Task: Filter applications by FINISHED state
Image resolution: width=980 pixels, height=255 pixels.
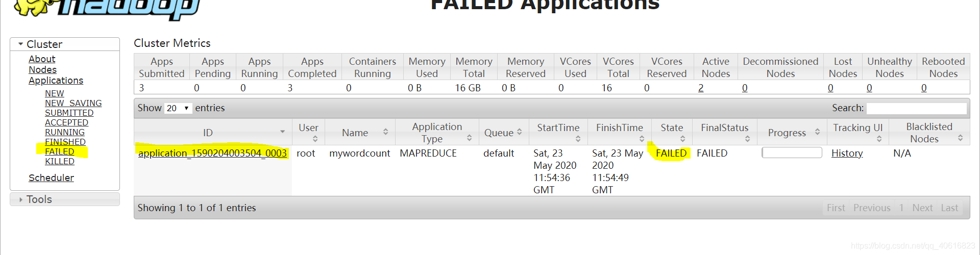Action: (x=65, y=142)
